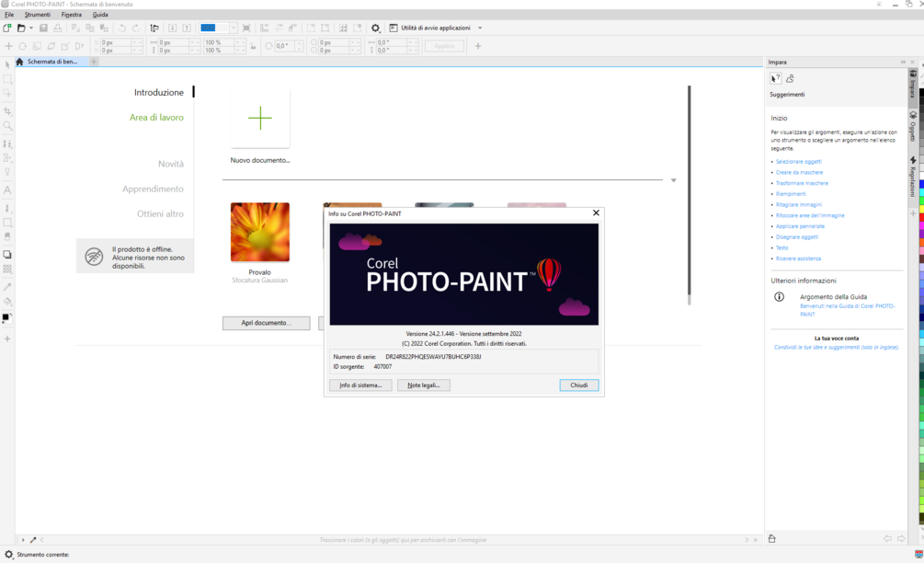The image size is (924, 563).
Task: Pick the red swatch in the color palette
Action: 921,218
